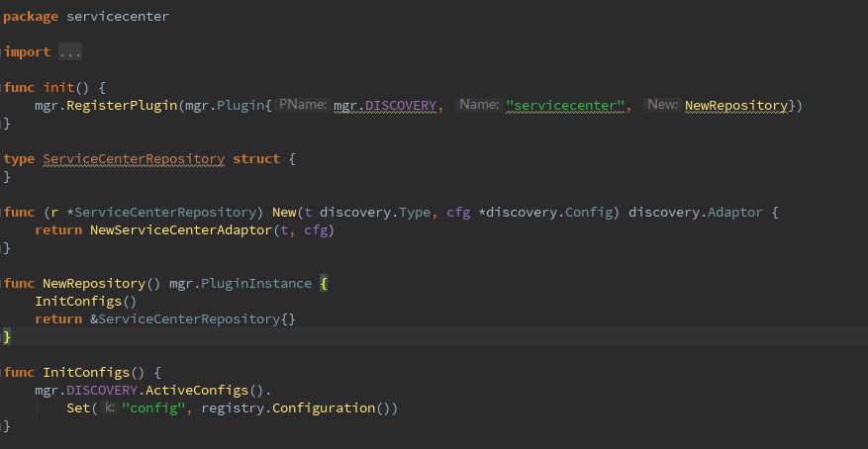
Task: Click the "Name:" parameter hint
Action: [x=479, y=105]
